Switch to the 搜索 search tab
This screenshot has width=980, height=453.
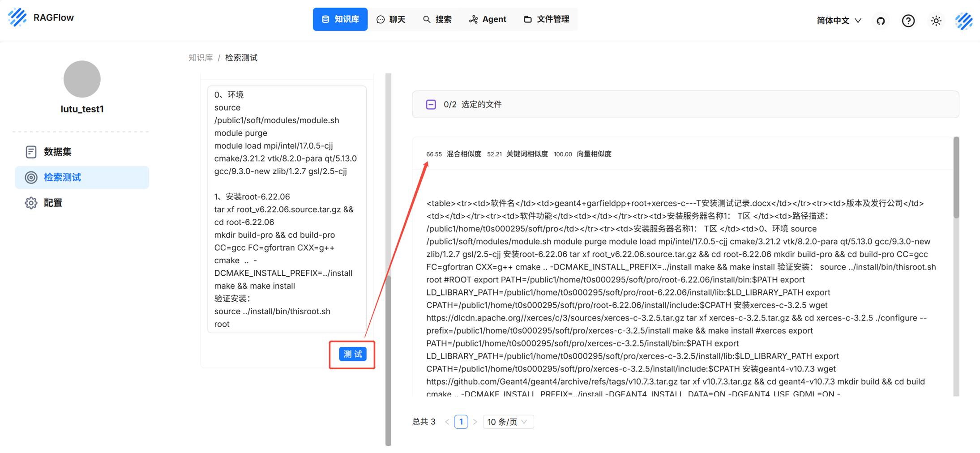[437, 19]
